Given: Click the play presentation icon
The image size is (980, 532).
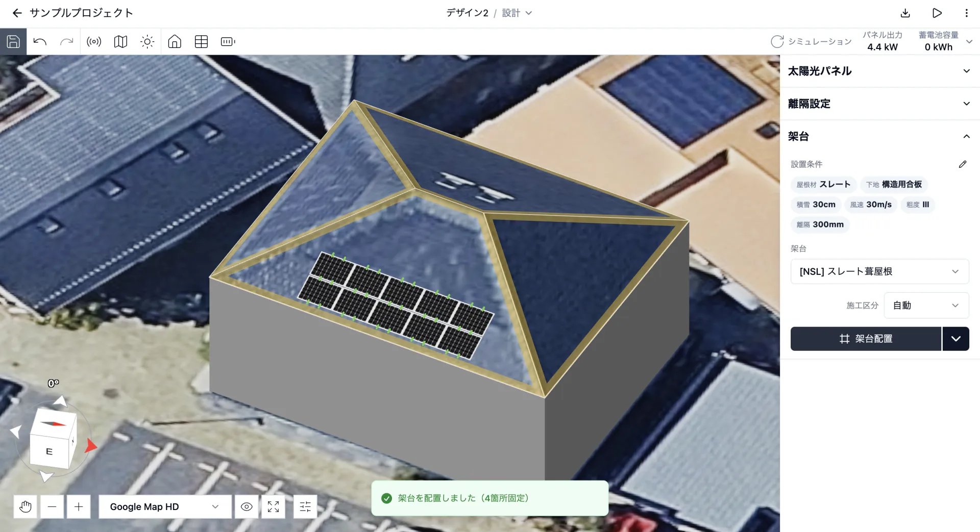Looking at the screenshot, I should click(937, 13).
